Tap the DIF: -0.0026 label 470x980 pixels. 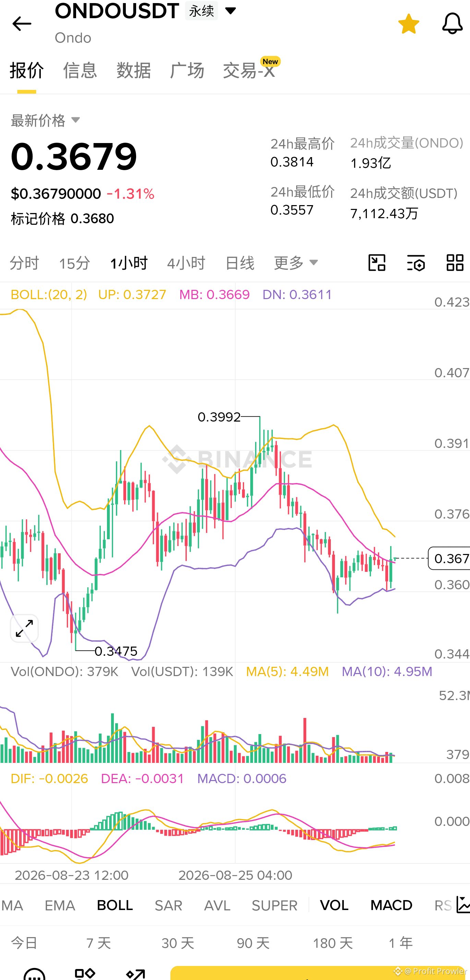[x=49, y=778]
